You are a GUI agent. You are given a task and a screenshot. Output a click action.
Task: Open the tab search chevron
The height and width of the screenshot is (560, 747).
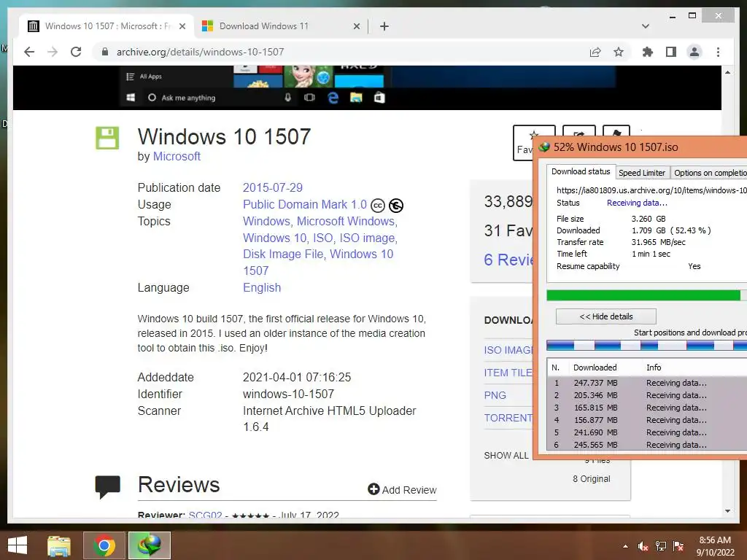(646, 26)
